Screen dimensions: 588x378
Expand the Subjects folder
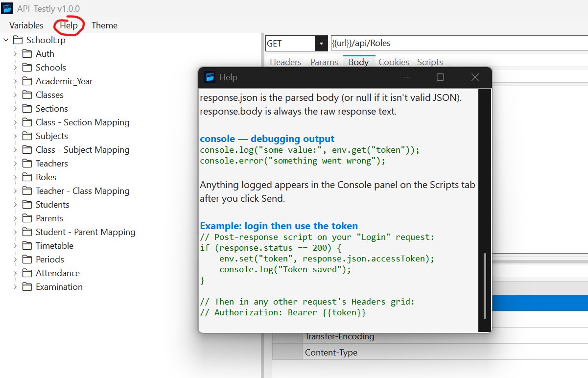pos(15,136)
